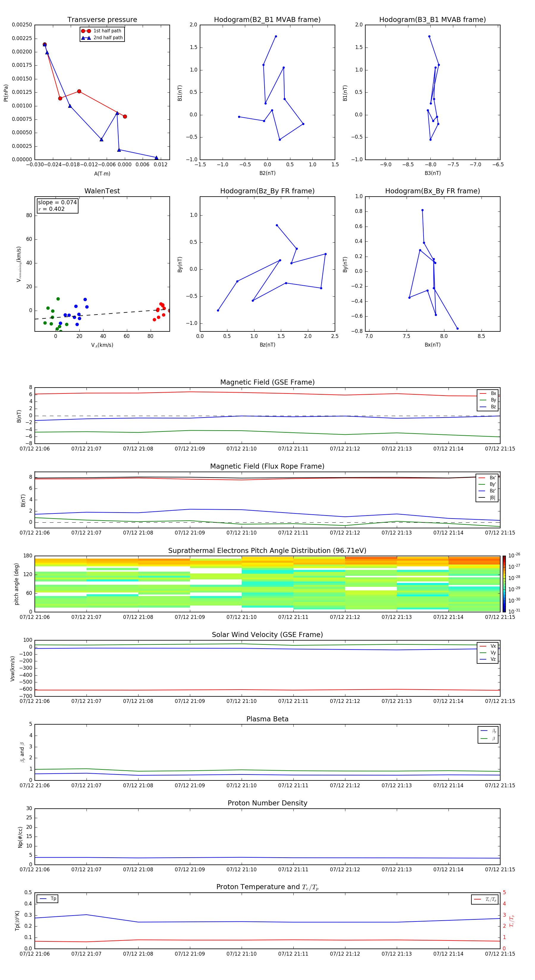
Task: Click "07/12 21:10" tick under Proton Temperature panel
Action: [x=241, y=954]
